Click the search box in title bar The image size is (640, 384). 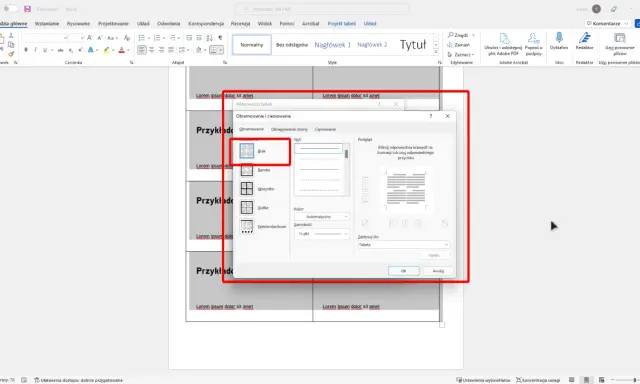point(322,9)
